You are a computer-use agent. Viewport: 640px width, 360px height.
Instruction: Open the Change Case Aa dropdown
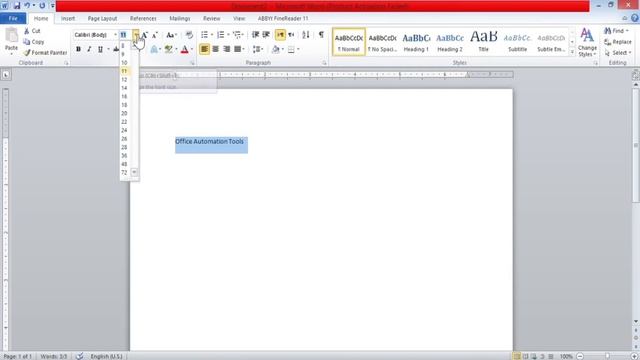(x=171, y=35)
